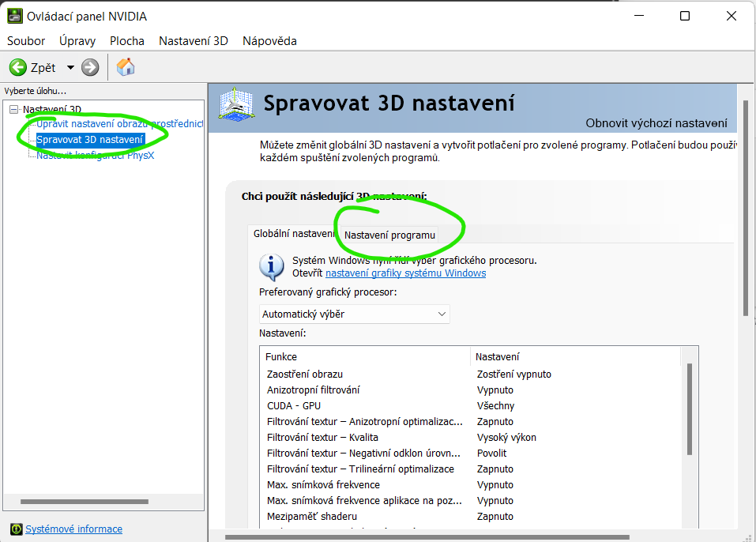Image resolution: width=756 pixels, height=542 pixels.
Task: Open the Plocha menu
Action: [127, 41]
